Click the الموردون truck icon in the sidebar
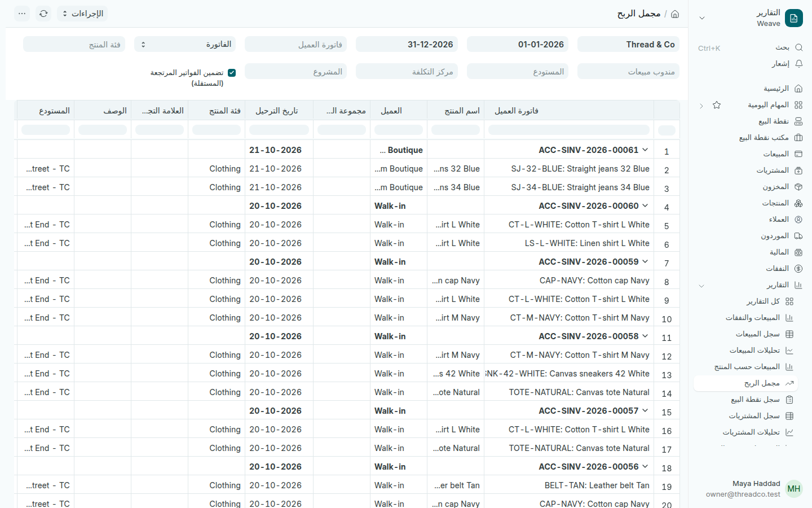Image resolution: width=812 pixels, height=508 pixels. pos(798,236)
